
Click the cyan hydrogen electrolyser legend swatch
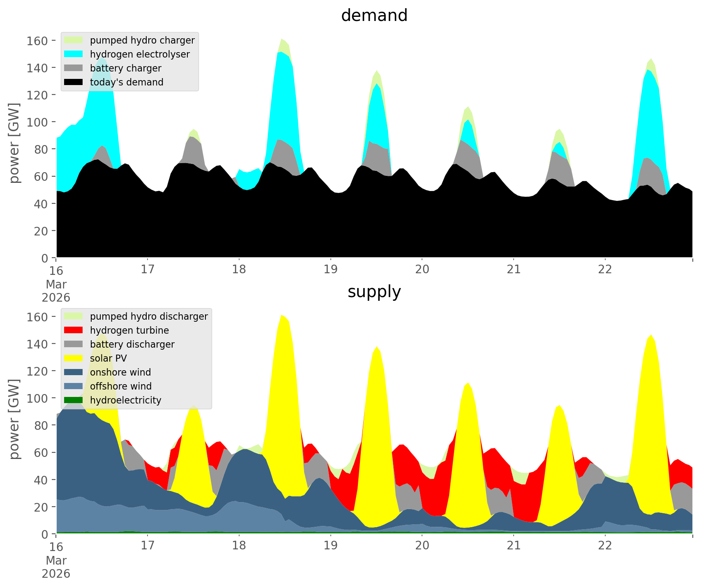(74, 54)
